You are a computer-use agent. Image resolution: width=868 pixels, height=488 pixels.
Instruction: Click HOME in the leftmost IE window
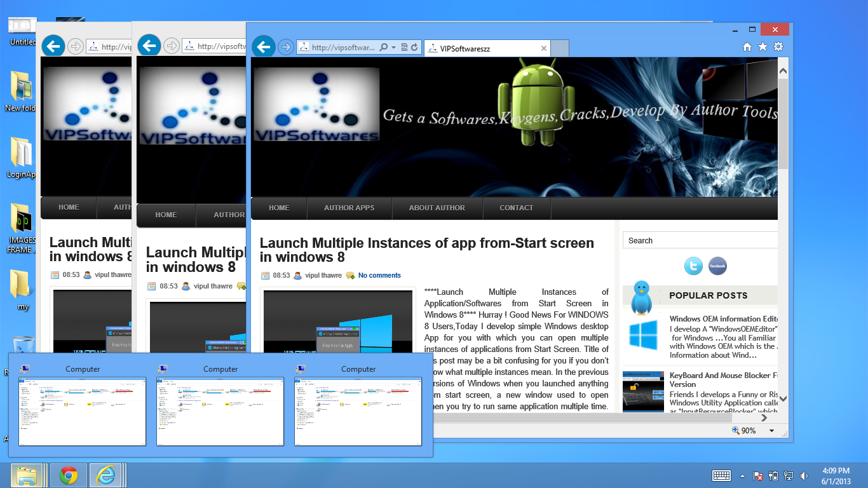pos(69,207)
